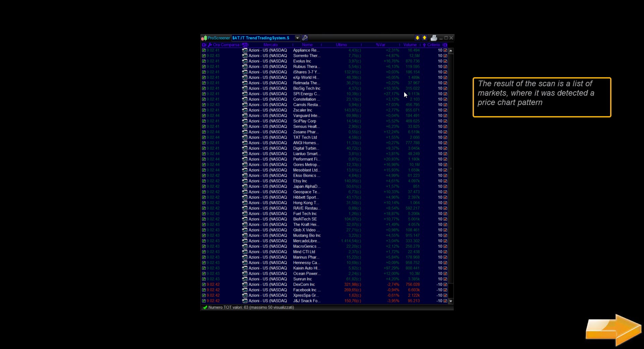
Task: Select the iShares 3-7 Y... row name
Action: click(307, 72)
